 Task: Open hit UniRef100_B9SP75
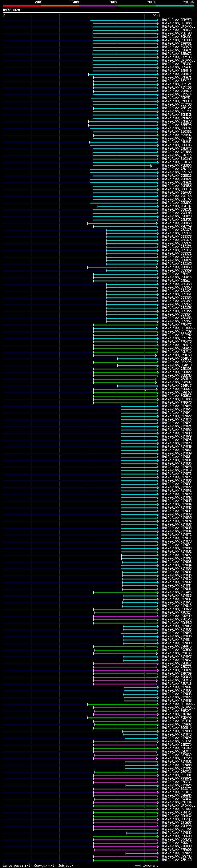177,47
